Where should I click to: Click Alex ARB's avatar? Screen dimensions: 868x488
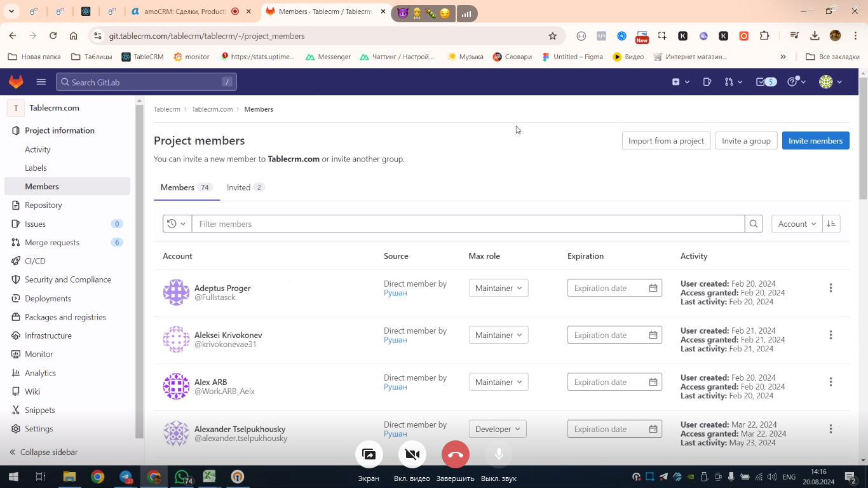176,386
